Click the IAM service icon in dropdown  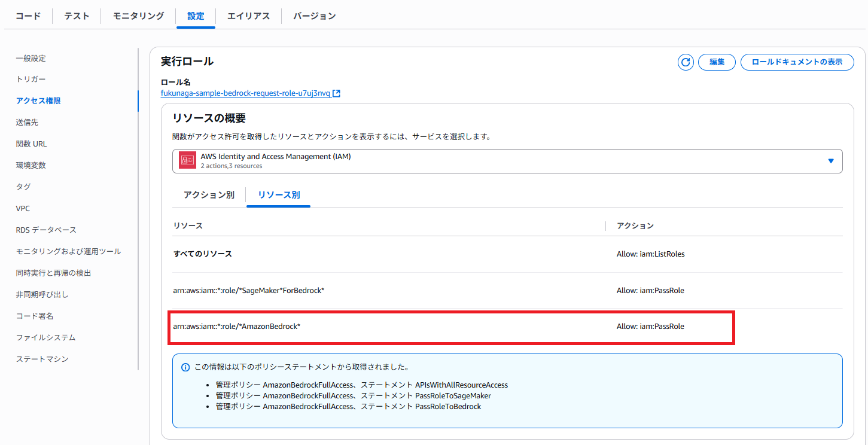pos(187,160)
